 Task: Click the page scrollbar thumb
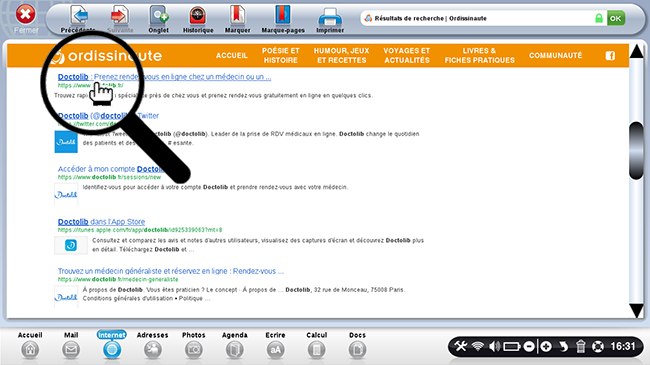point(636,150)
